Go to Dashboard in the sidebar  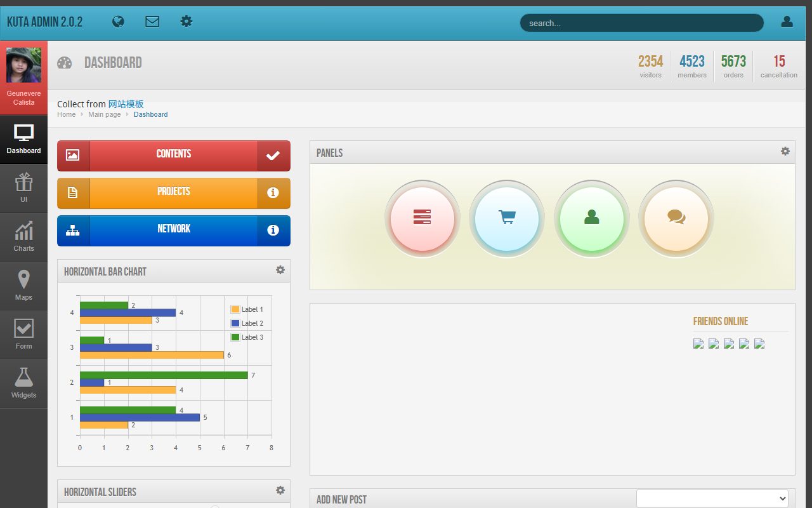23,140
